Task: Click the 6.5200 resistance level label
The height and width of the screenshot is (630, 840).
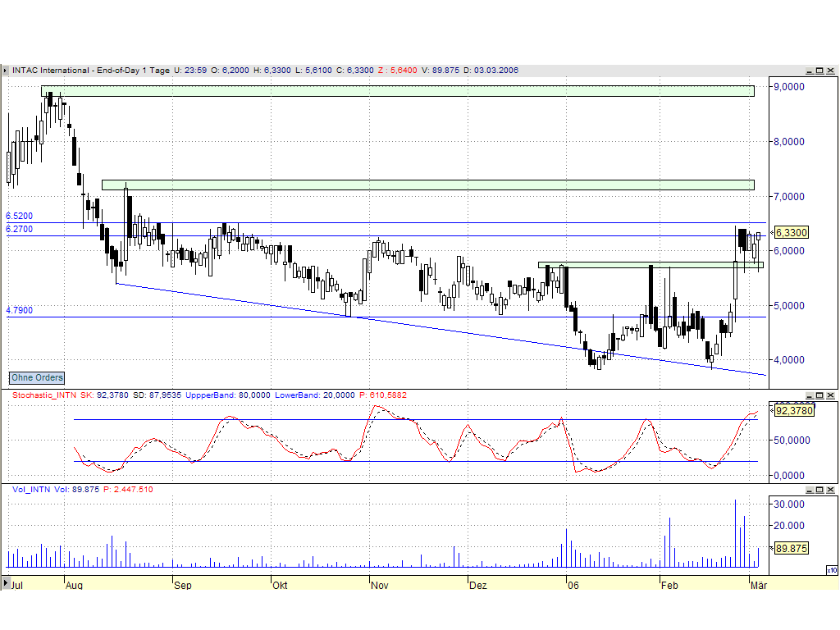Action: coord(18,216)
